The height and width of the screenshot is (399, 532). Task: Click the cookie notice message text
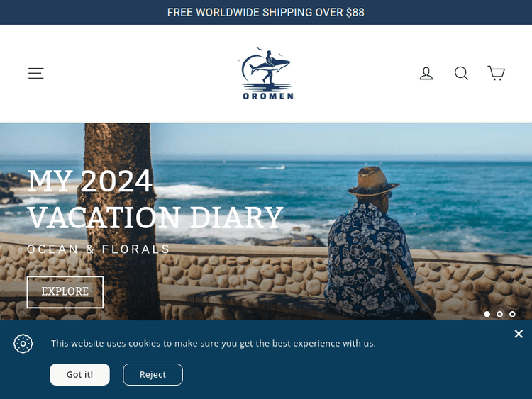click(x=214, y=344)
